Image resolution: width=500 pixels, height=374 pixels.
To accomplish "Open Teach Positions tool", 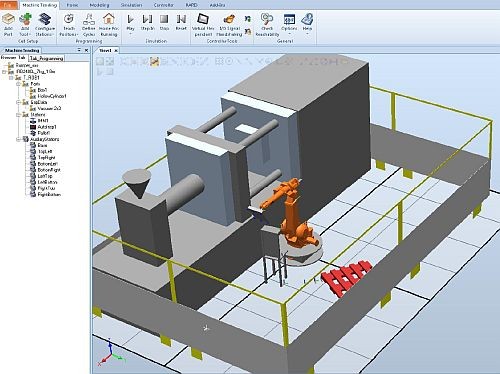I will (69, 24).
